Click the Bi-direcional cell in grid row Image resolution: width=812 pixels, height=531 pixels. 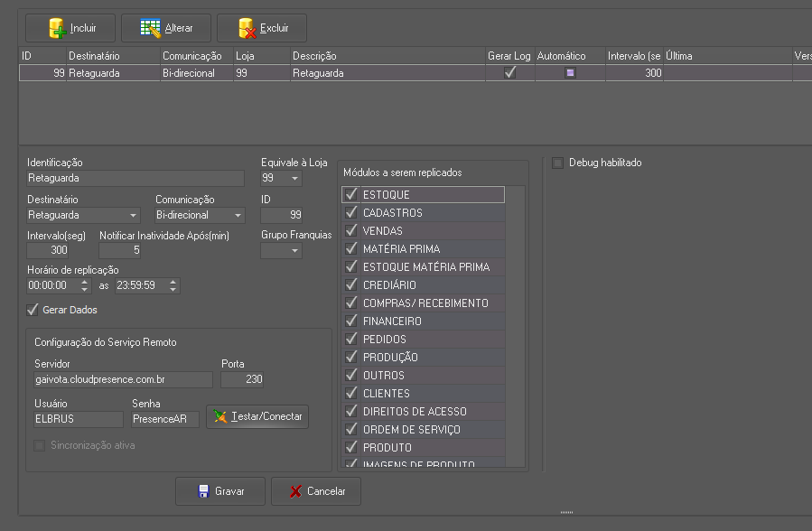(x=197, y=73)
